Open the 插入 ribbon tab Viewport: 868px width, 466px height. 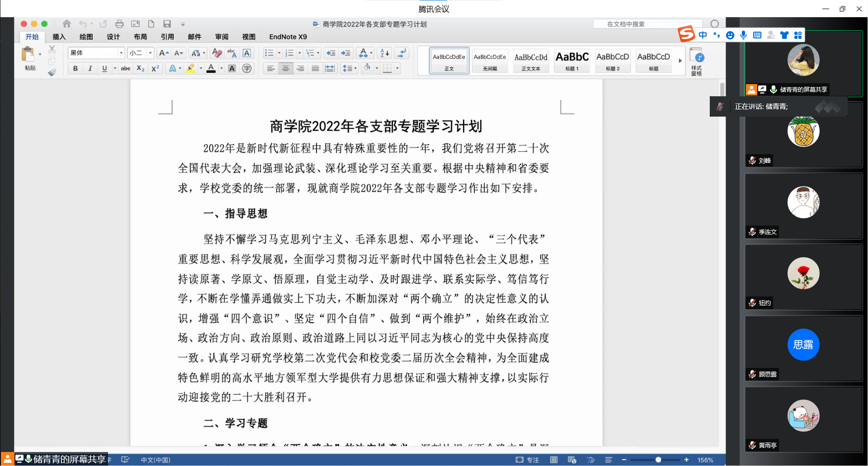(59, 37)
